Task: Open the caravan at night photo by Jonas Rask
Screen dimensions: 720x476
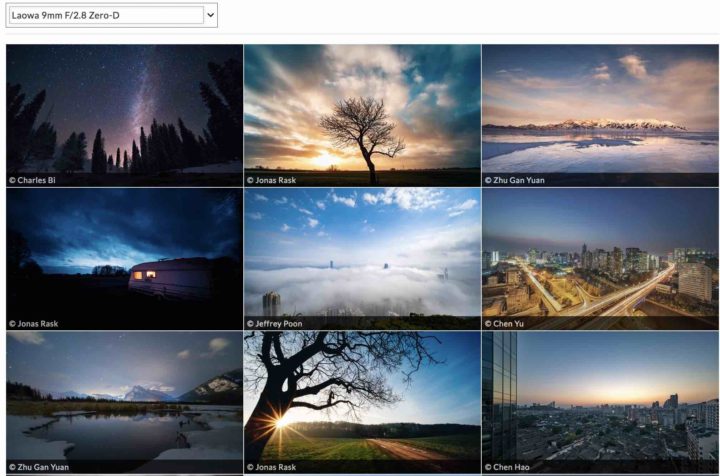Action: click(124, 259)
